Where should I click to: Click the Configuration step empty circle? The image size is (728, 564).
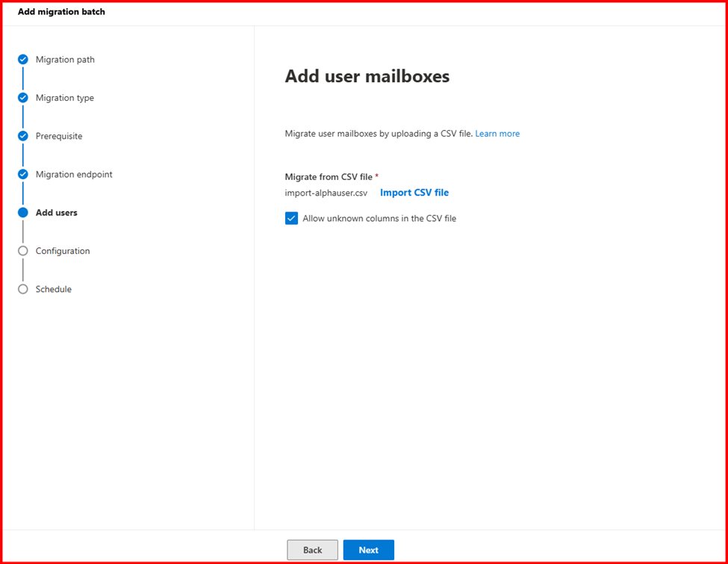22,251
